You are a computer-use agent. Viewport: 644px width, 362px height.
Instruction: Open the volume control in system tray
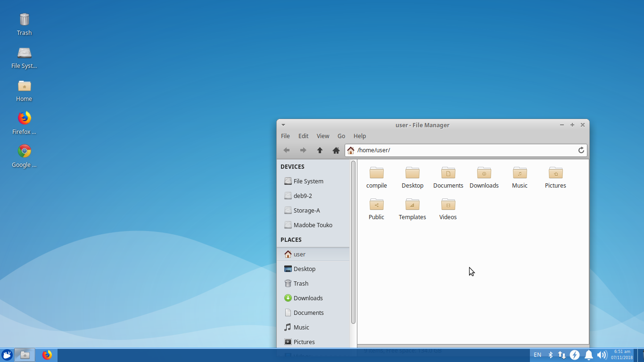click(x=602, y=355)
